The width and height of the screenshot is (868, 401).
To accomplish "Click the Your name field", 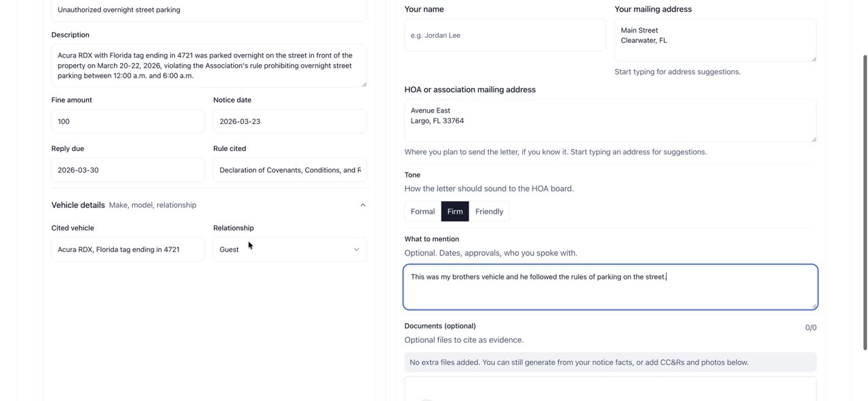I will pyautogui.click(x=505, y=35).
